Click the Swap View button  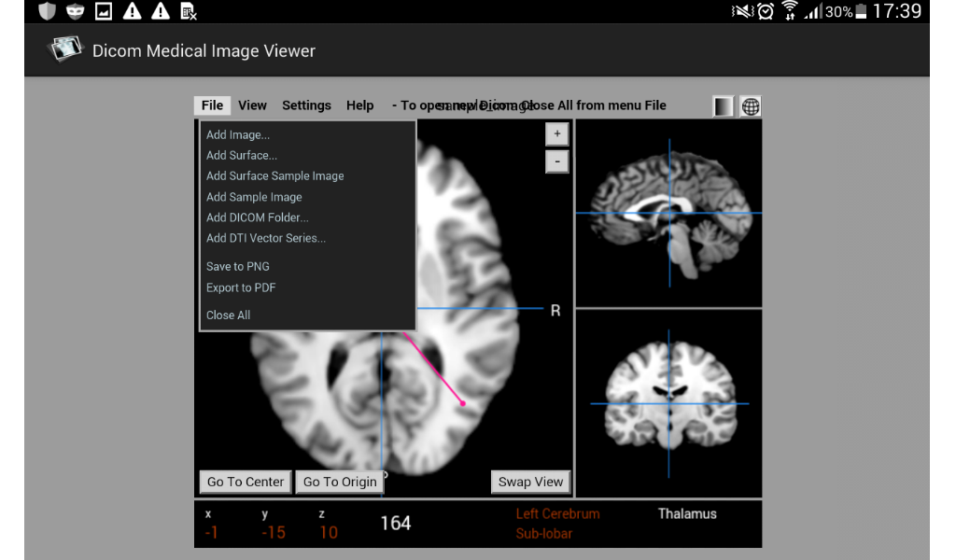530,482
